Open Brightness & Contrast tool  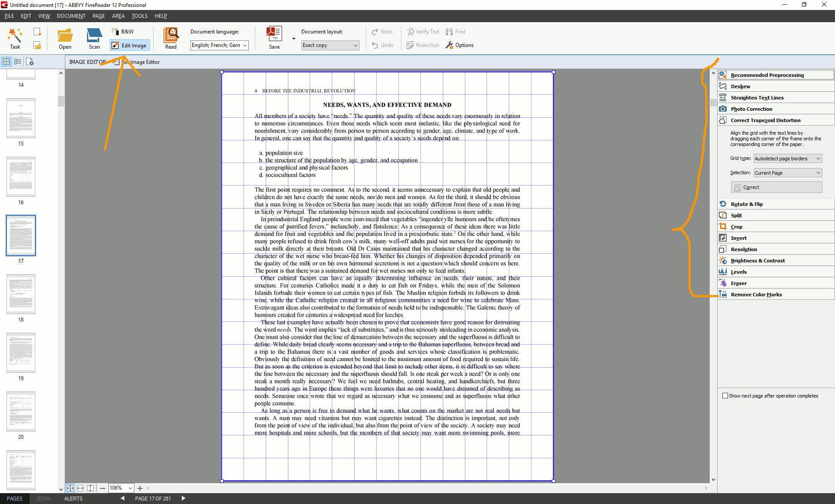coord(758,261)
